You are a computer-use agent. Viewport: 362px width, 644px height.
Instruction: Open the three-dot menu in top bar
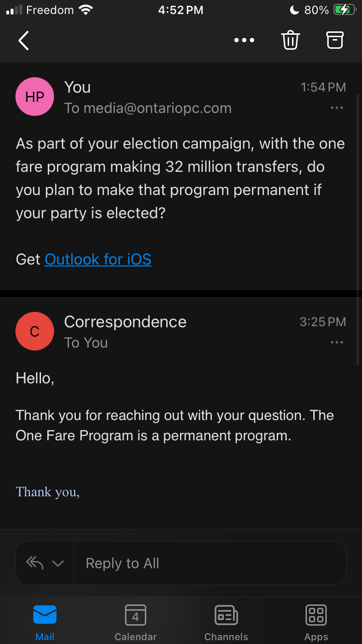244,41
